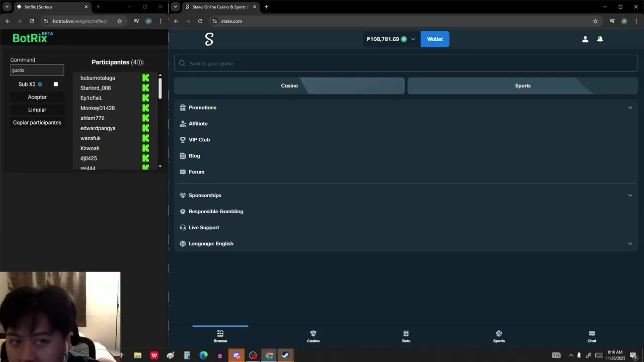The image size is (644, 362).
Task: Open the Stake user profile icon
Action: 585,39
